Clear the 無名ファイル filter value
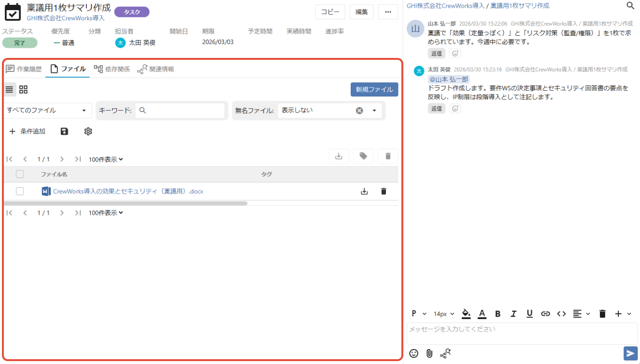Image resolution: width=640 pixels, height=364 pixels. point(359,111)
